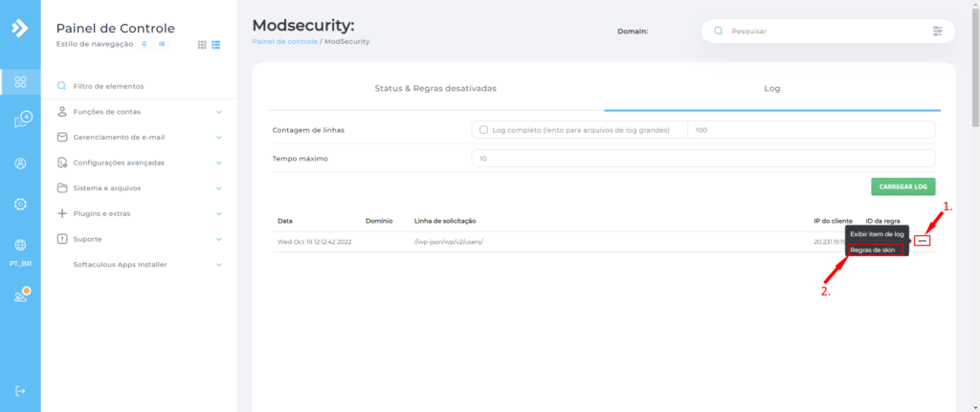Image resolution: width=980 pixels, height=412 pixels.
Task: Switch navigation to grid view icon
Action: click(x=202, y=45)
